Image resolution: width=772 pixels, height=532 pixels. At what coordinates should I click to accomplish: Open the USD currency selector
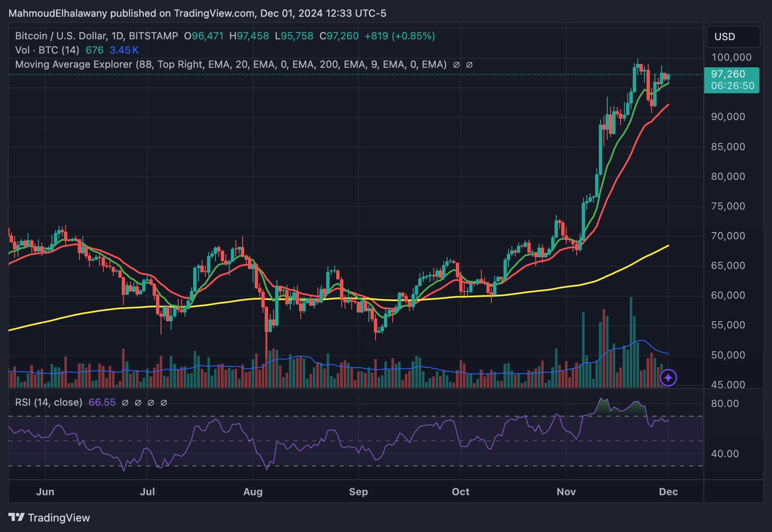(x=733, y=37)
